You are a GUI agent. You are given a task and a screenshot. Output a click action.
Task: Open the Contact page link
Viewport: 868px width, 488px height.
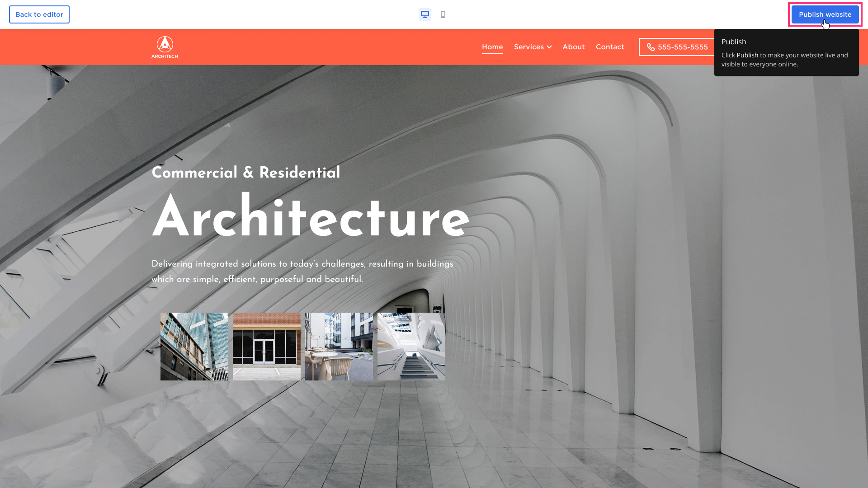tap(610, 47)
